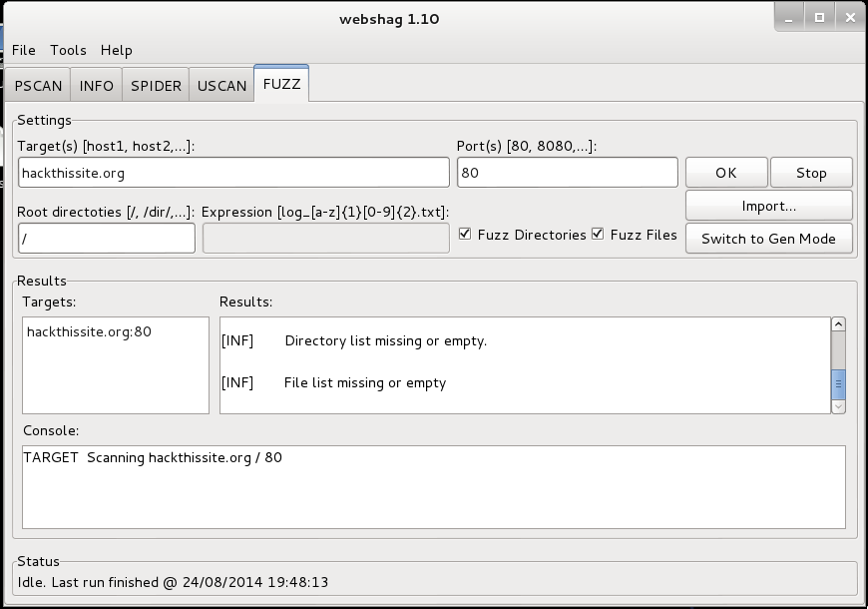Select the USCAN tab
Image resolution: width=868 pixels, height=609 pixels.
click(220, 86)
